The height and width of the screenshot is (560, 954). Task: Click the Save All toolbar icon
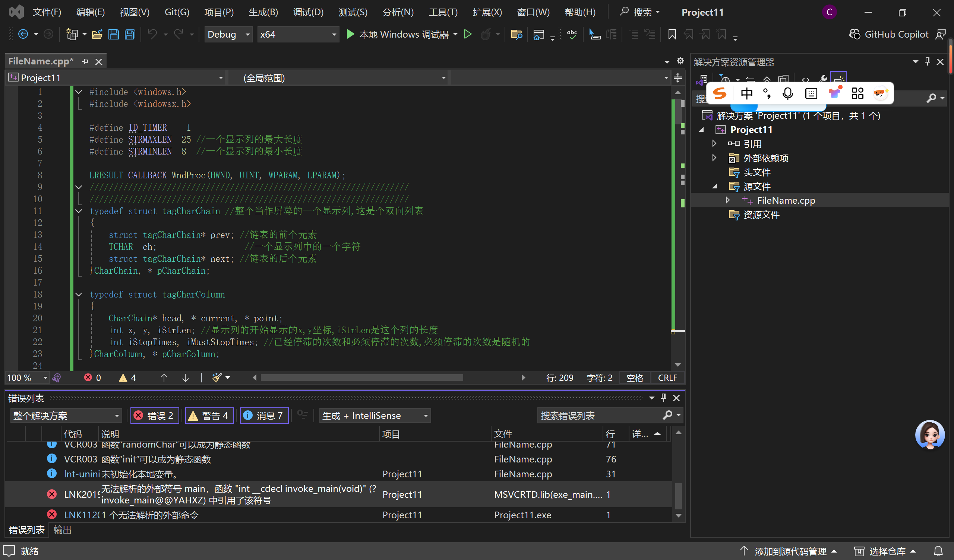[130, 34]
